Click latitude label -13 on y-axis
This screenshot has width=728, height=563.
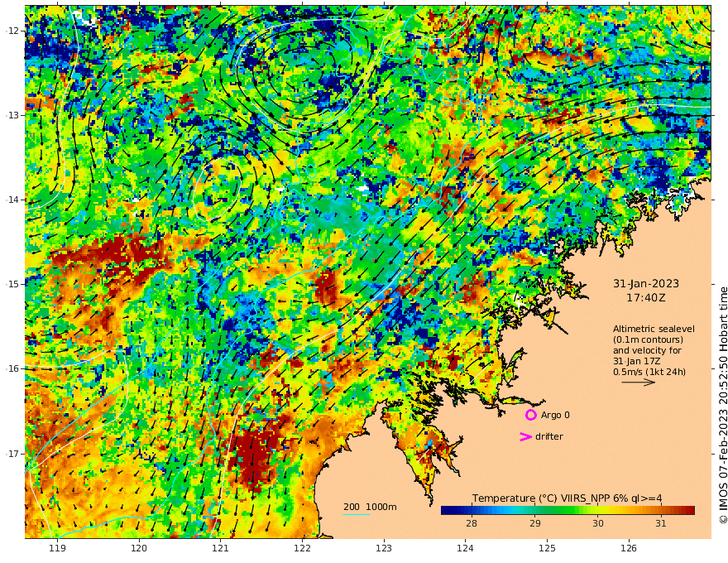click(x=12, y=115)
